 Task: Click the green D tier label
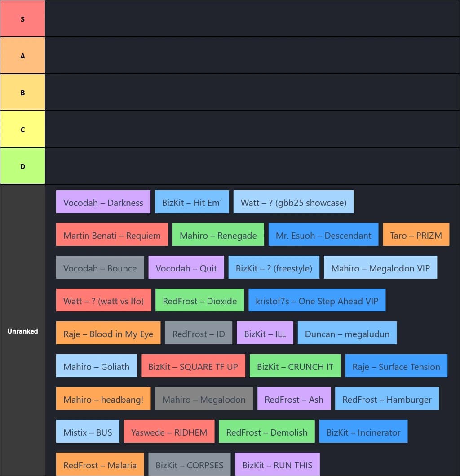(22, 166)
